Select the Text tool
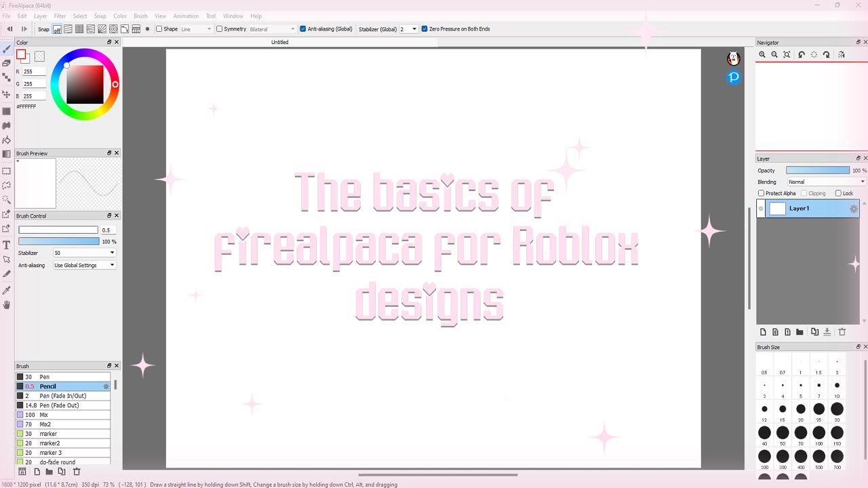This screenshot has height=488, width=868. coord(7,245)
